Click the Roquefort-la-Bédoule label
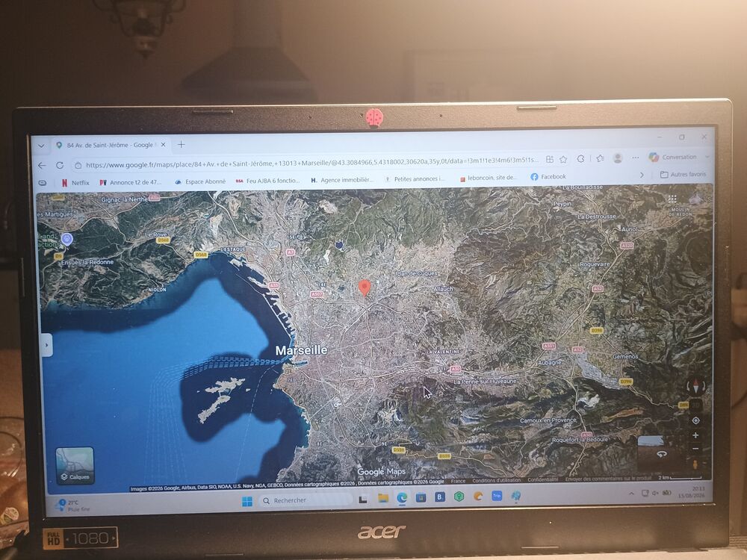Image resolution: width=747 pixels, height=560 pixels. [x=580, y=440]
